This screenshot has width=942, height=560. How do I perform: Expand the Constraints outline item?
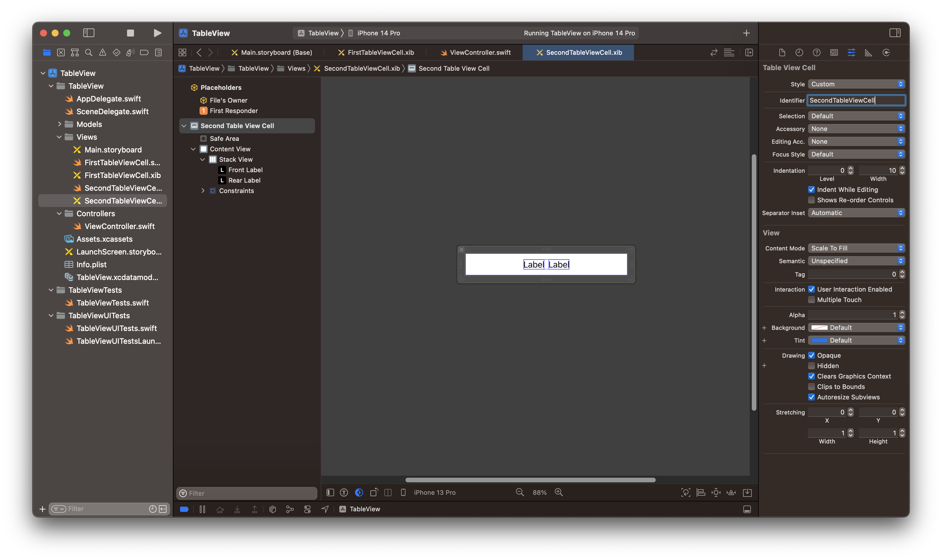(x=203, y=191)
